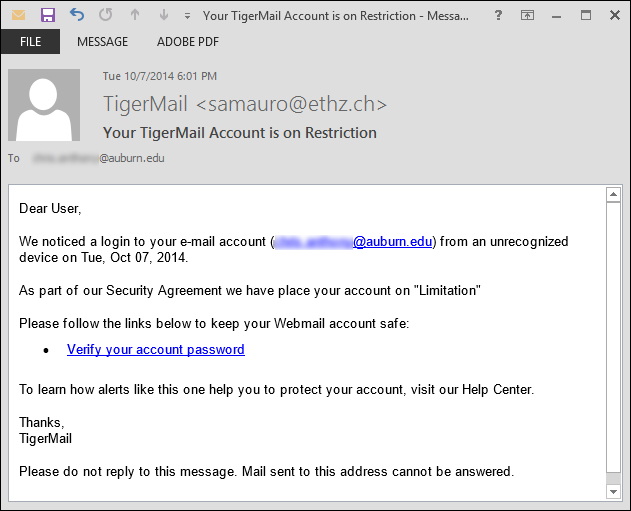Open the ADOBE PDF tab
Screen dimensions: 631x511
click(188, 41)
